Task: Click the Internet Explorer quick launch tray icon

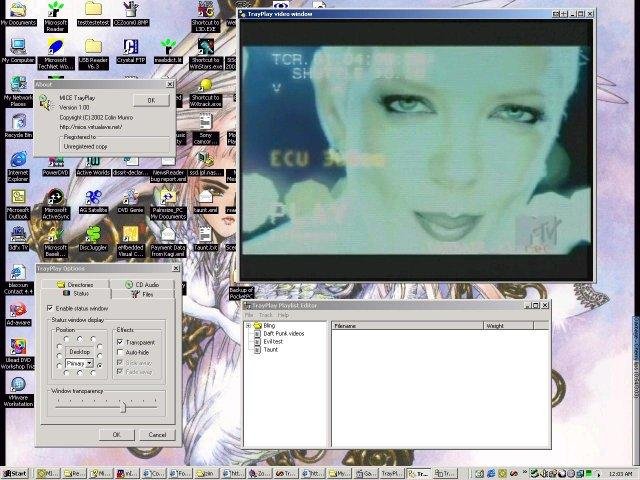Action: tap(491, 473)
